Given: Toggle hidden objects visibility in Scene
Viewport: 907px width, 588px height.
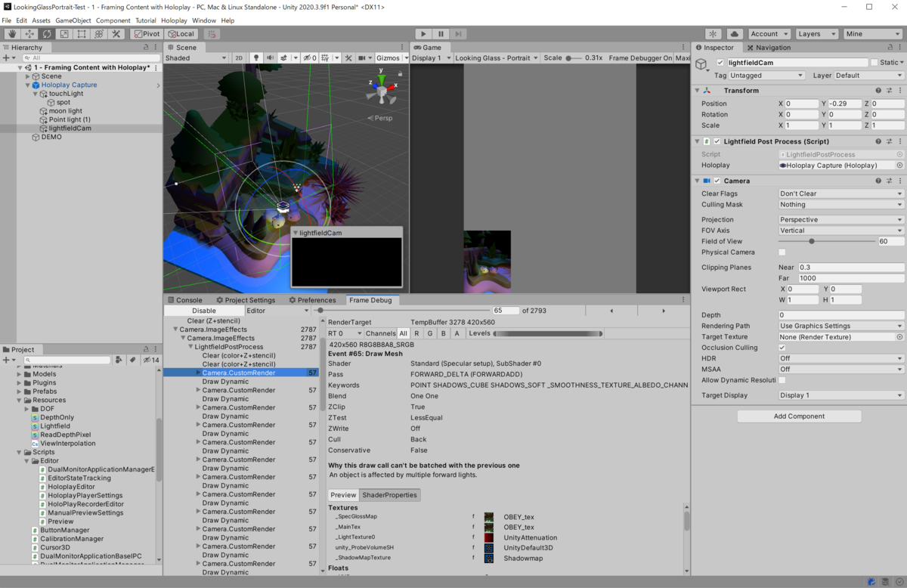Looking at the screenshot, I should tap(309, 57).
